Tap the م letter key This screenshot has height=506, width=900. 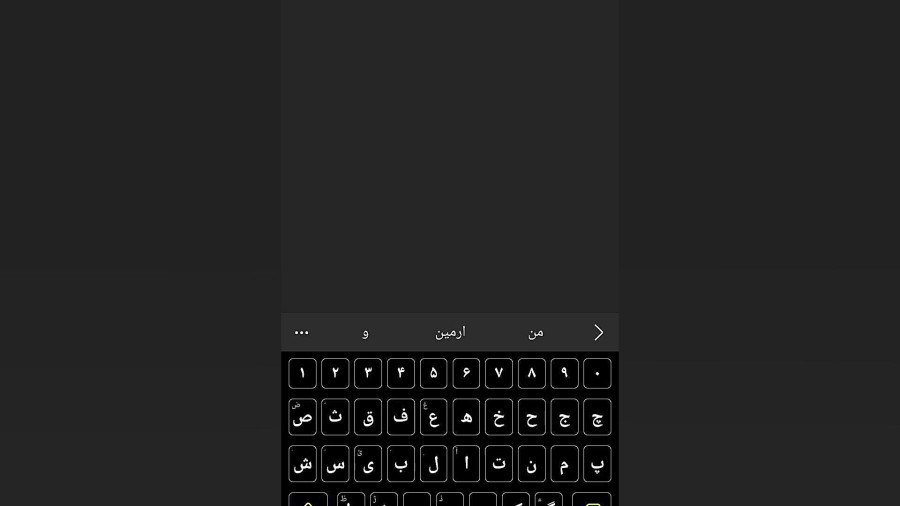point(565,464)
